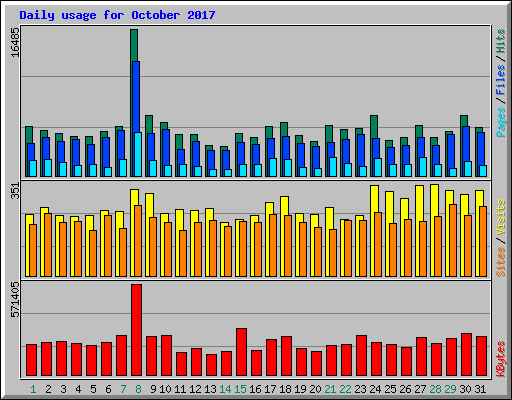This screenshot has width=512, height=400.
Task: Click the 571405 KBytes axis value
Action: [x=15, y=300]
